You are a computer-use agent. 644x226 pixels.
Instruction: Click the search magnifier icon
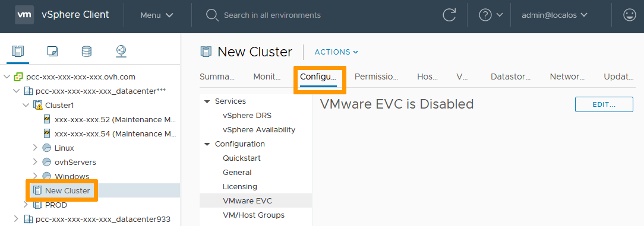pos(212,15)
